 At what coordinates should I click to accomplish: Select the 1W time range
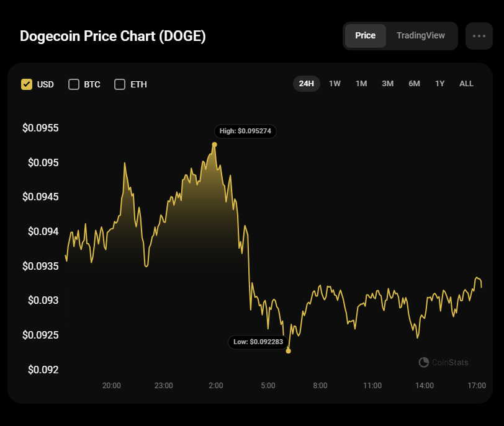335,84
